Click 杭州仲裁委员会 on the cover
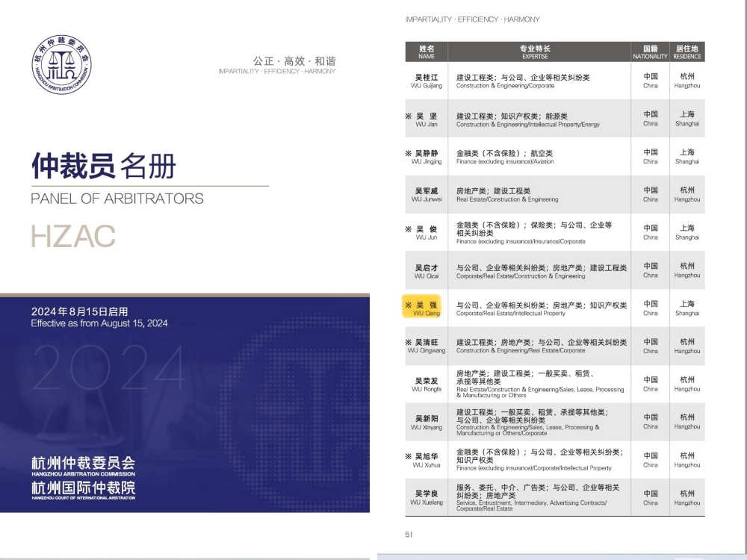Image resolution: width=747 pixels, height=560 pixels. click(84, 463)
